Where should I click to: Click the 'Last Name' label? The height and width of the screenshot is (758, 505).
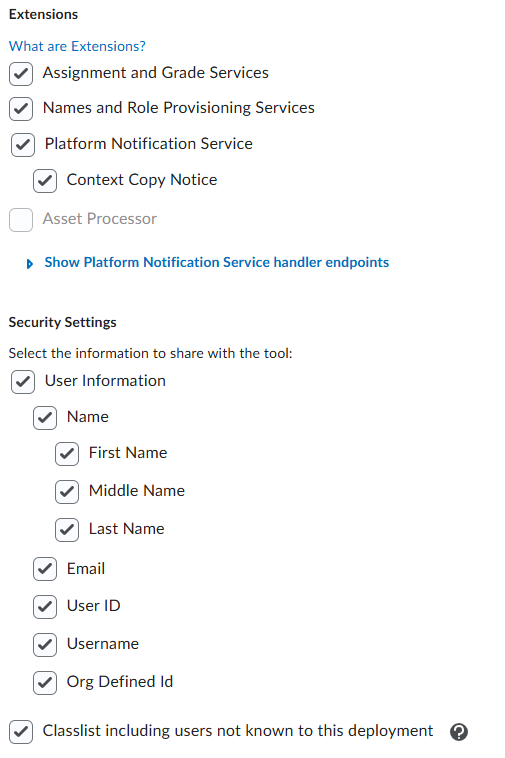point(127,529)
